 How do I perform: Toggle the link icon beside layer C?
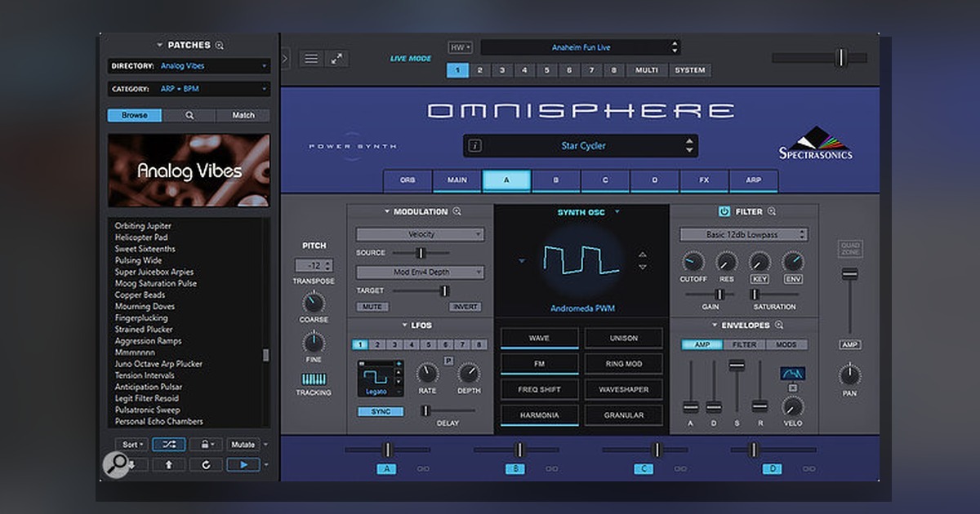680,469
